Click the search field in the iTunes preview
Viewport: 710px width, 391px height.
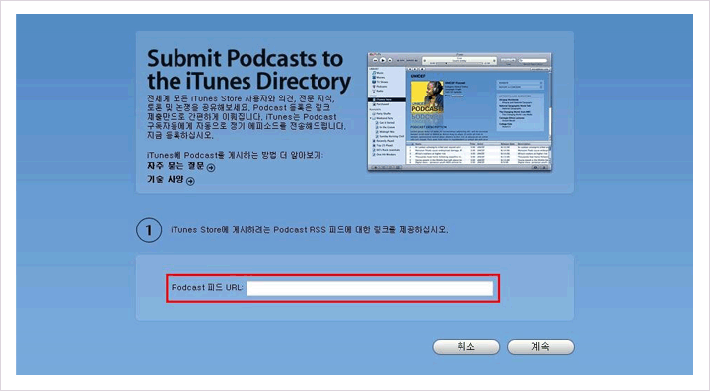(533, 60)
